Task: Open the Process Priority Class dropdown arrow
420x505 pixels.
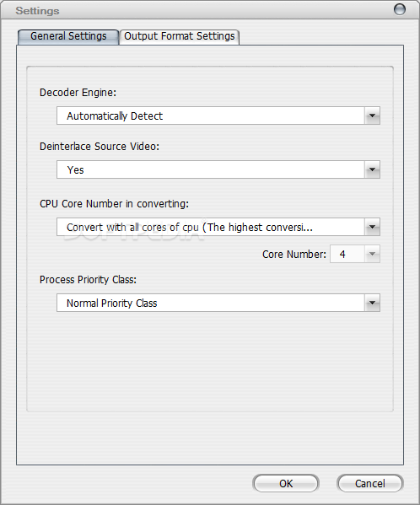Action: coord(372,303)
